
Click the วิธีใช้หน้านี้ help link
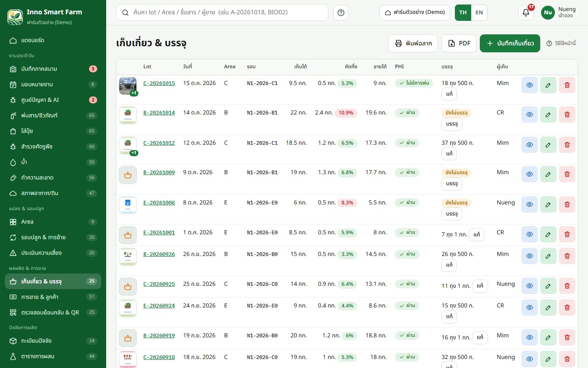[561, 43]
